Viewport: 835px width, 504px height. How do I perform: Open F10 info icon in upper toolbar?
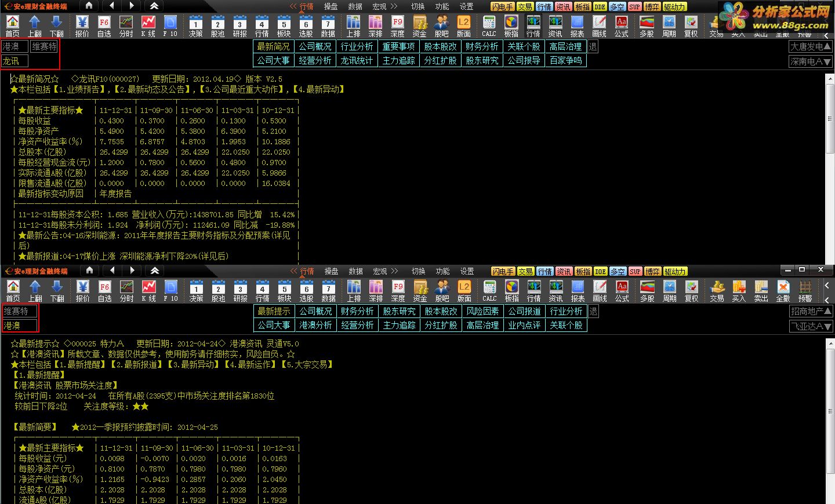click(x=170, y=26)
